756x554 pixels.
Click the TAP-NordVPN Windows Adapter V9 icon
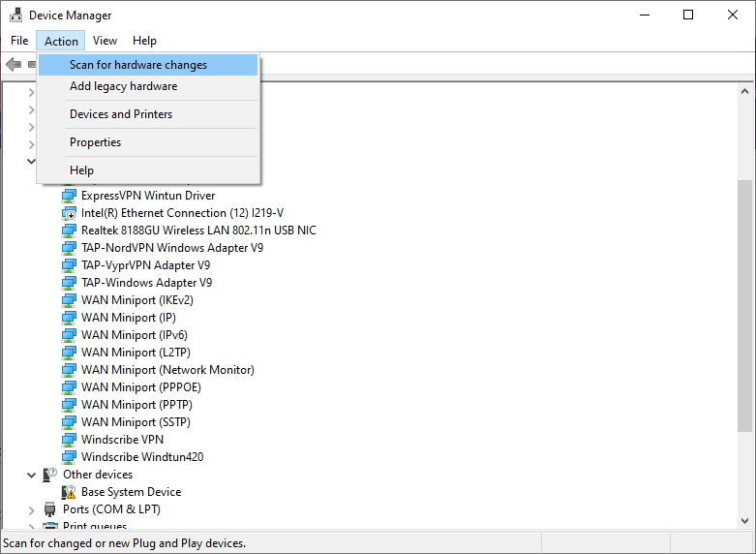click(69, 248)
